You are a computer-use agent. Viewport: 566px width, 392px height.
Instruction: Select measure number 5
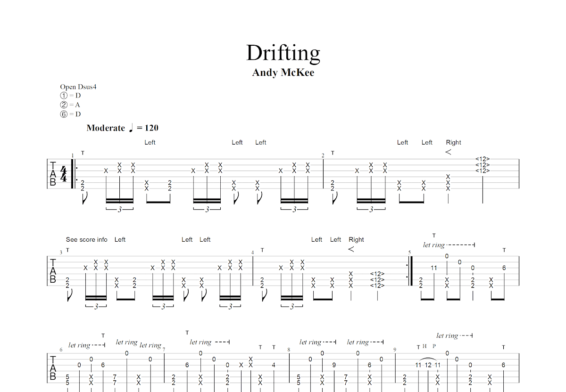point(409,253)
